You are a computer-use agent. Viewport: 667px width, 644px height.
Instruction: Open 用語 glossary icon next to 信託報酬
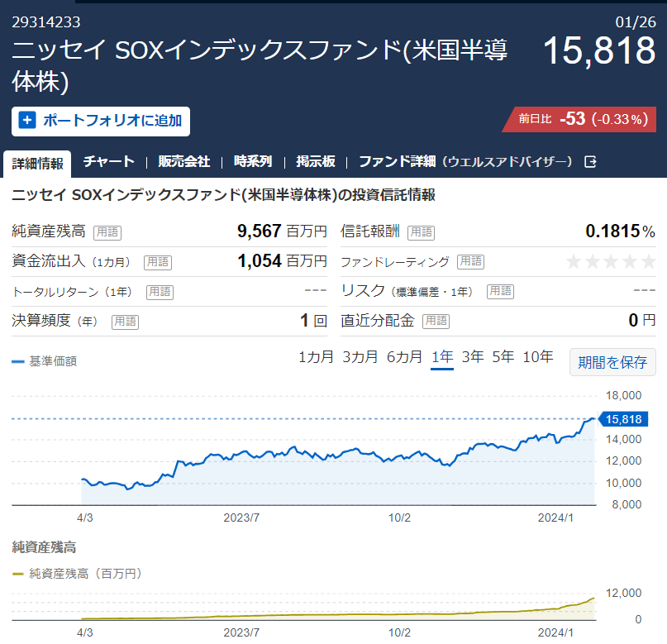(x=422, y=232)
